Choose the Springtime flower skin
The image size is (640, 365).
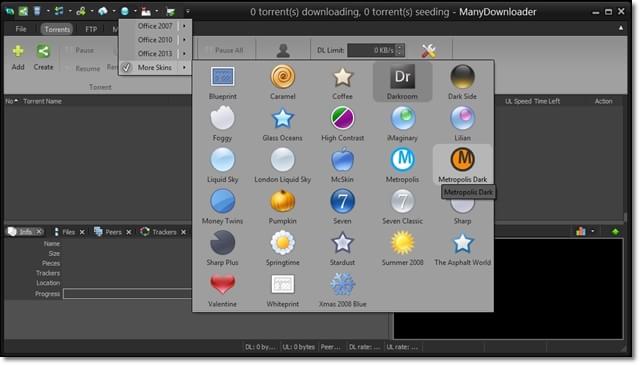(282, 243)
